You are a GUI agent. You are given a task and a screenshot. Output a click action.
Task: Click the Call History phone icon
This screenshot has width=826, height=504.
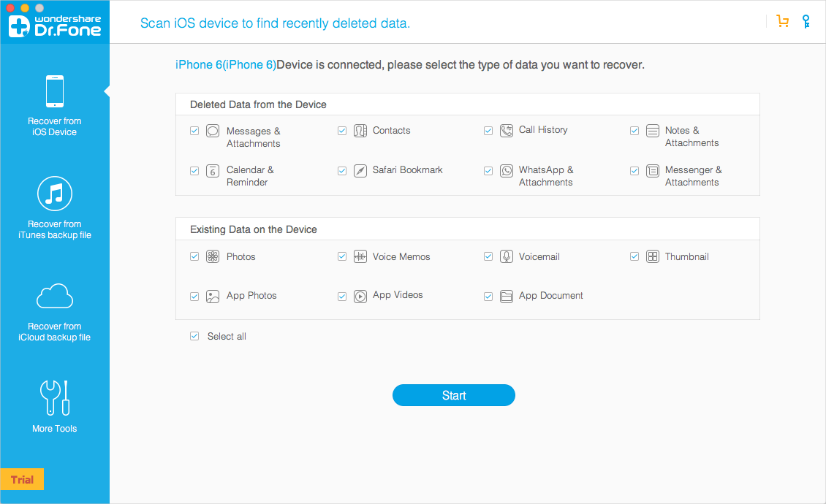[507, 131]
